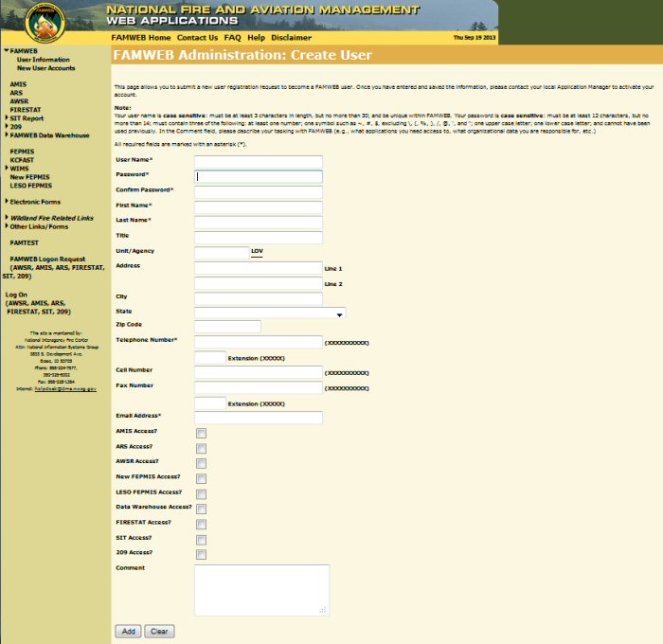
Task: Click the Unit/Agency input field
Action: click(222, 253)
